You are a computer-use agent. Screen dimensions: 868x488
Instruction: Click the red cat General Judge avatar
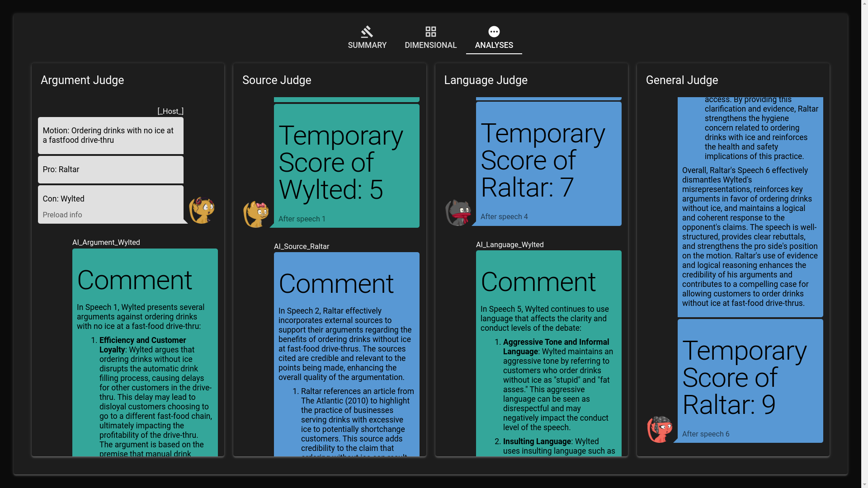pos(660,429)
